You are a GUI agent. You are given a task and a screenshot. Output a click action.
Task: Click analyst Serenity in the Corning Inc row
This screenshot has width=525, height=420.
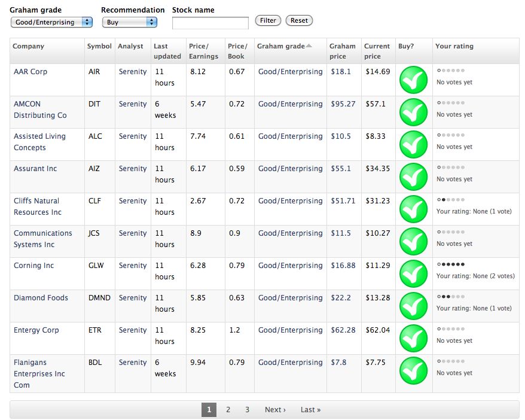(x=133, y=266)
